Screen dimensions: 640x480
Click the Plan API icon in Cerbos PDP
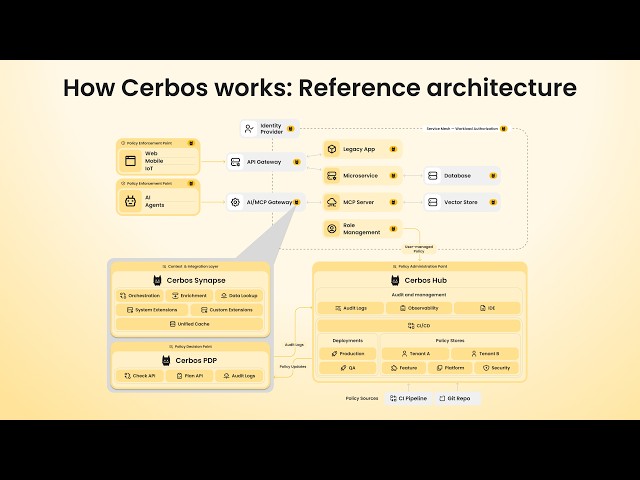tap(179, 376)
